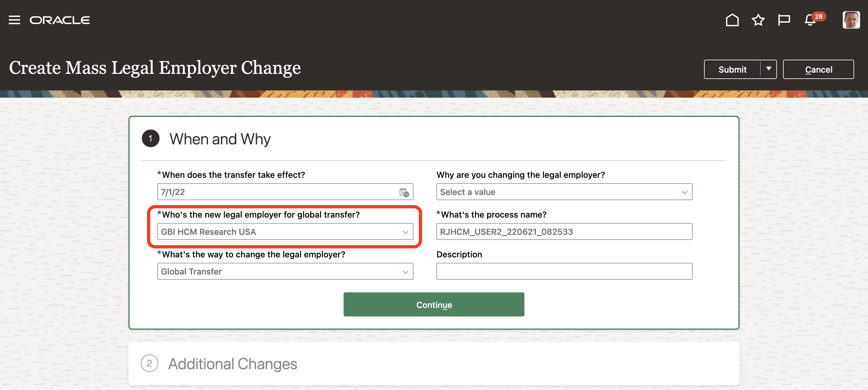
Task: Open the hamburger navigator menu
Action: [14, 20]
